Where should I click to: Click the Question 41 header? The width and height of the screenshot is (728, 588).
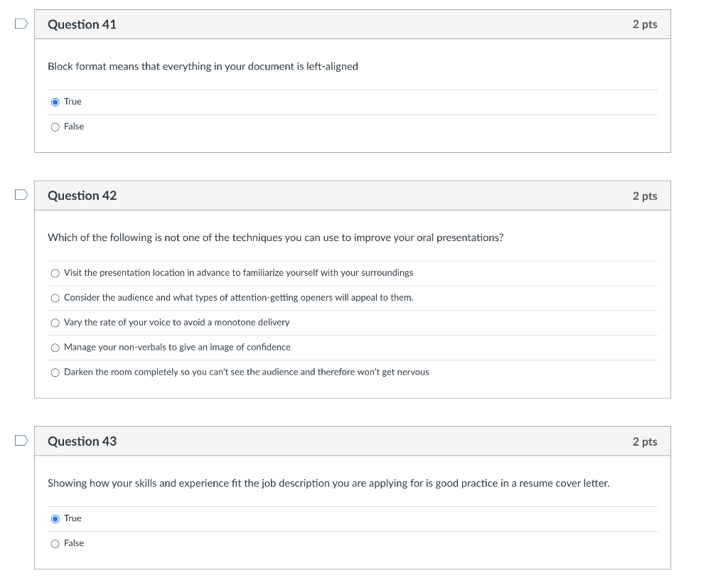point(82,24)
